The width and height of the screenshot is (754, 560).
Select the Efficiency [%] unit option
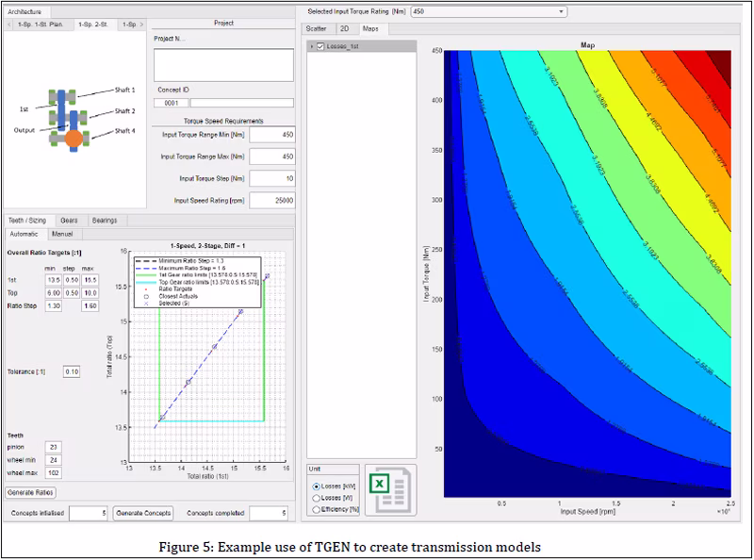(x=315, y=509)
